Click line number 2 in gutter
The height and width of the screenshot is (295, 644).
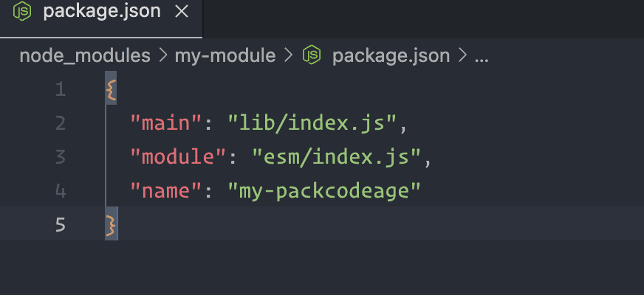60,123
